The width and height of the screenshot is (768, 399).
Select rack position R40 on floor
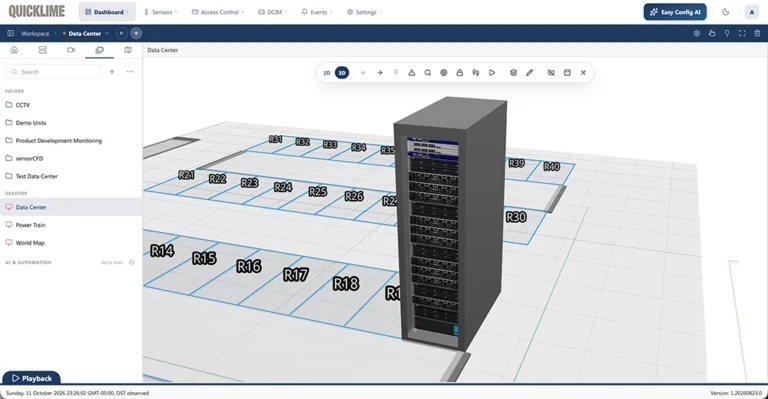coord(552,166)
